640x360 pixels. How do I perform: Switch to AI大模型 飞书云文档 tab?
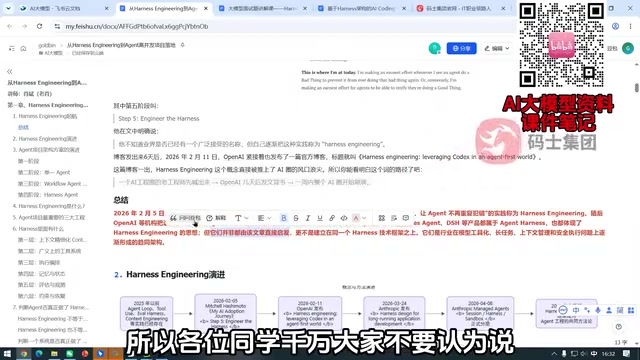[64, 8]
